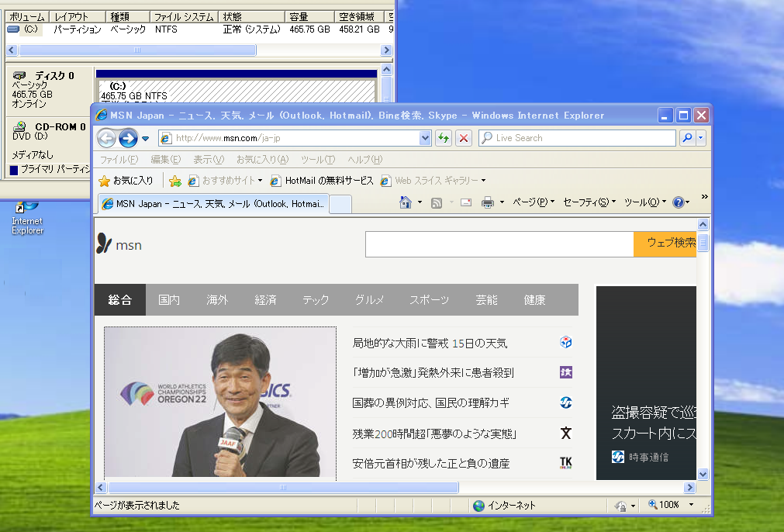Click the RSS feeds icon
The image size is (784, 532).
437,202
